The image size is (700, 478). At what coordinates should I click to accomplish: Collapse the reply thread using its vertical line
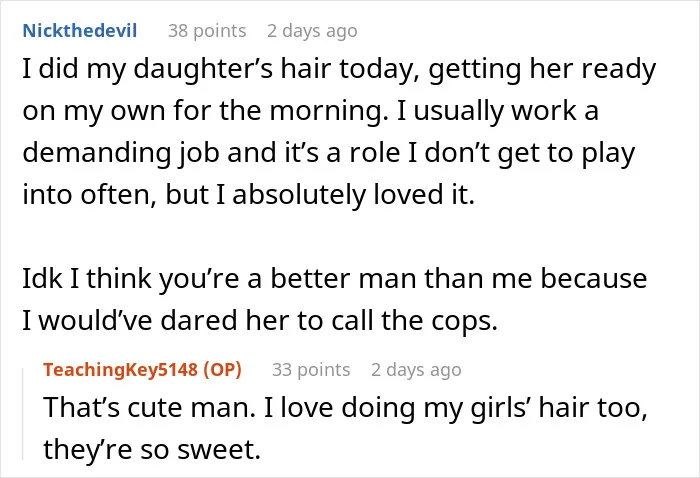(x=23, y=414)
